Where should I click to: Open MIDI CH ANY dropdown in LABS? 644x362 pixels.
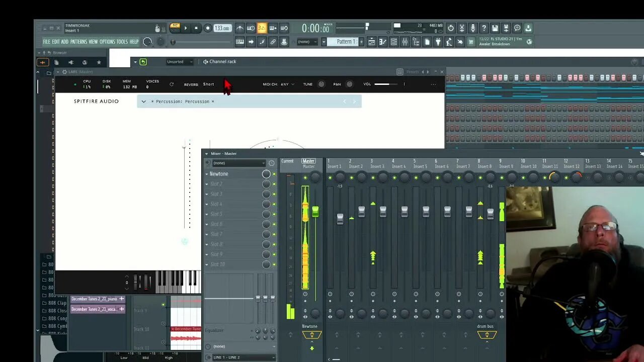(287, 84)
